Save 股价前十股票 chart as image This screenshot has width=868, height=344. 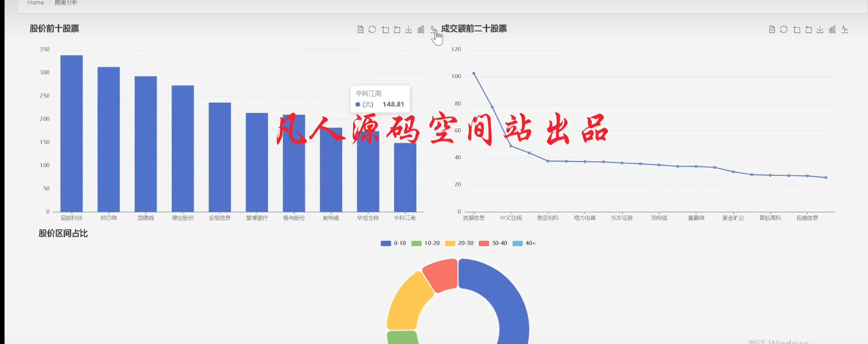click(409, 30)
